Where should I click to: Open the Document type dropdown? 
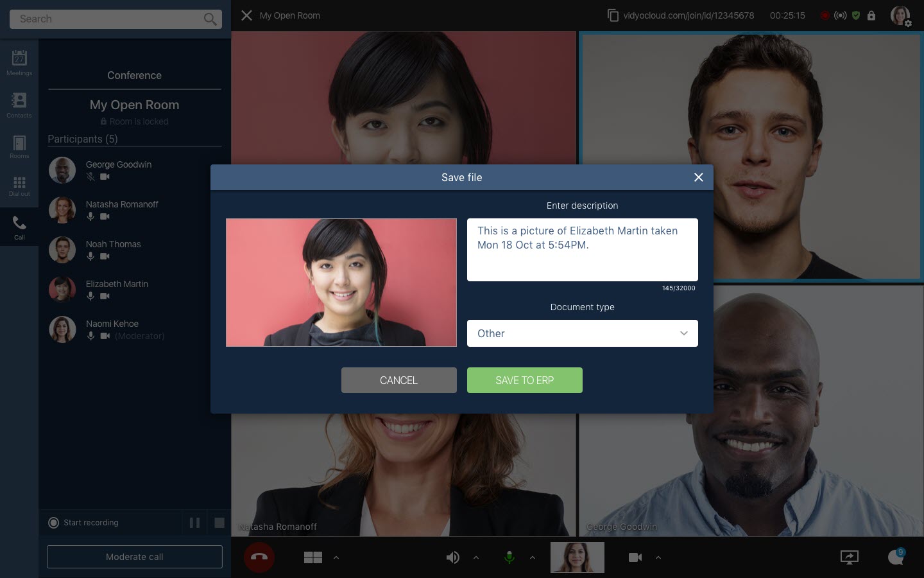[583, 333]
